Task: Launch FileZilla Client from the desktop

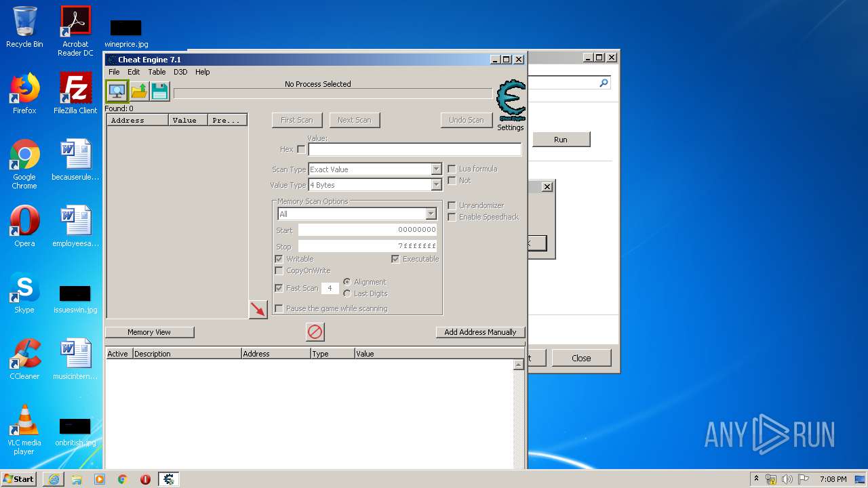Action: click(75, 94)
